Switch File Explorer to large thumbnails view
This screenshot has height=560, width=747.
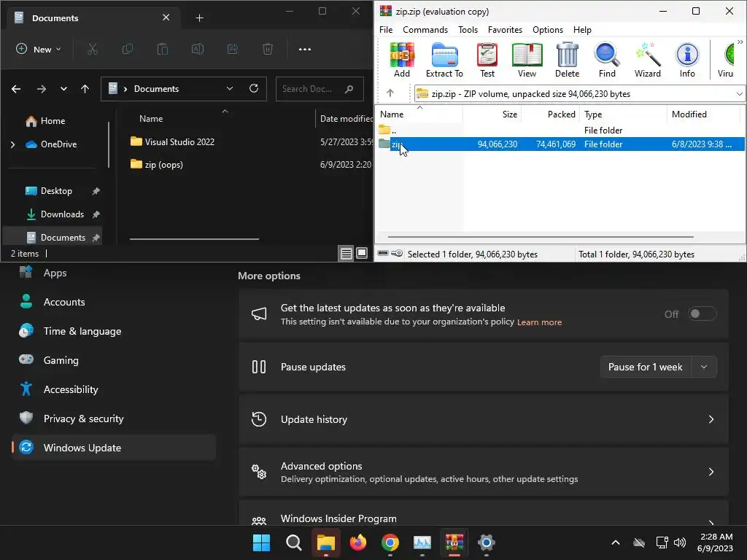(x=362, y=253)
